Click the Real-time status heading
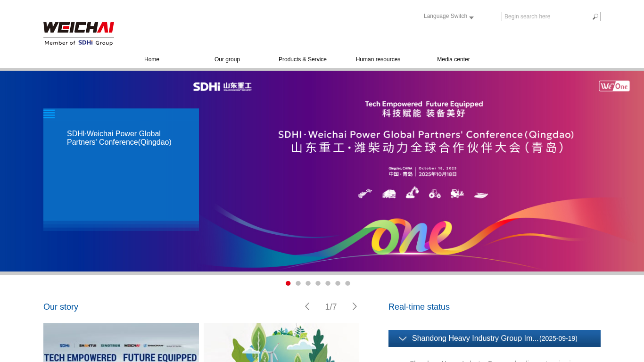The height and width of the screenshot is (362, 644). pyautogui.click(x=419, y=307)
